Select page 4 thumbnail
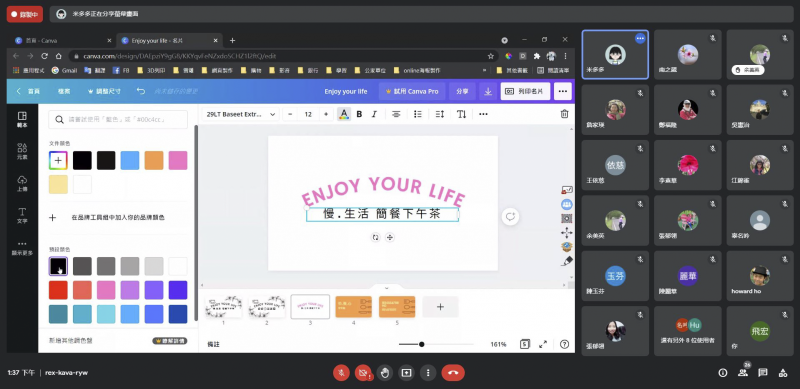 tap(353, 307)
